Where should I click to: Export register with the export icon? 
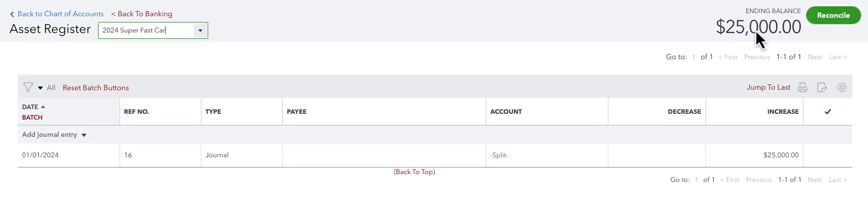click(x=822, y=88)
